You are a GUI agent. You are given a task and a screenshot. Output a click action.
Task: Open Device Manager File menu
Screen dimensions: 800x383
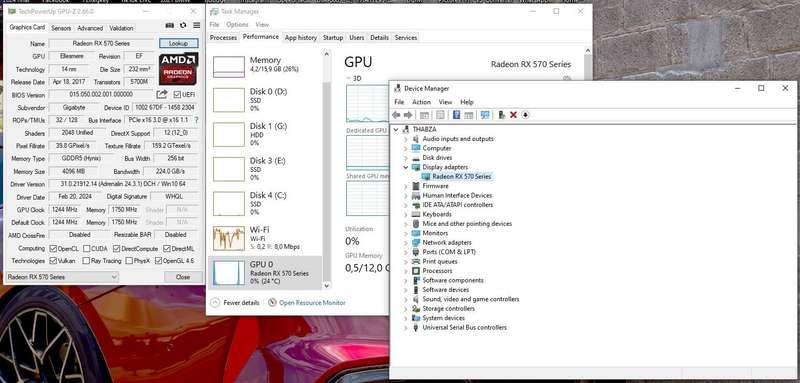399,102
